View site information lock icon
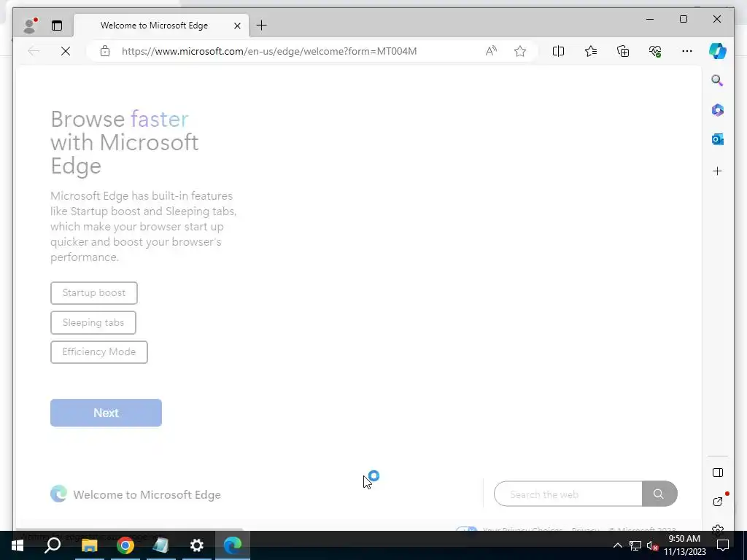 coord(105,51)
